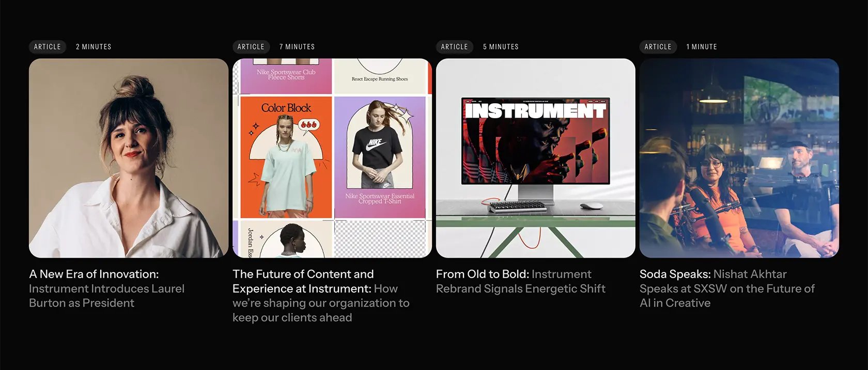
Task: Click the "5 MINUTES" read time label
Action: tap(501, 47)
